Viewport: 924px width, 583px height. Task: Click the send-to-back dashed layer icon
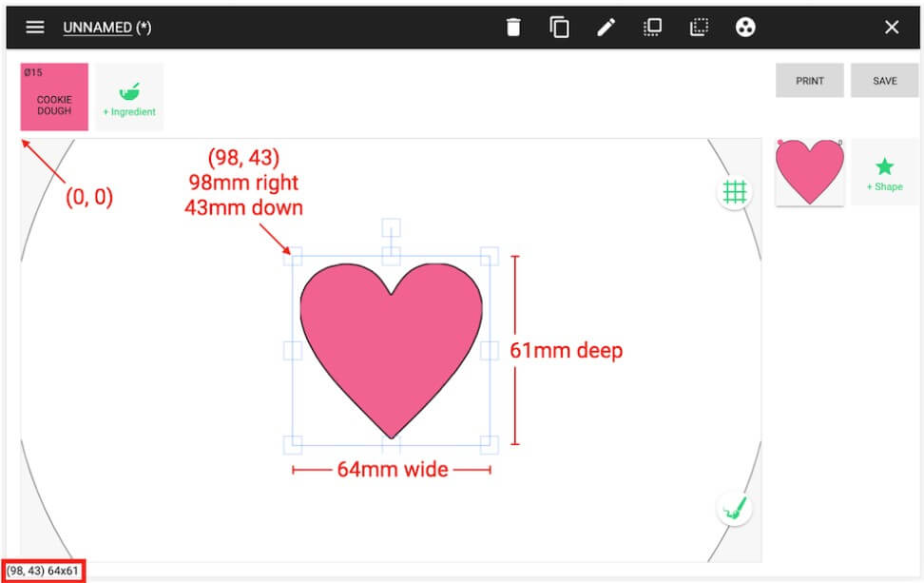(x=699, y=28)
